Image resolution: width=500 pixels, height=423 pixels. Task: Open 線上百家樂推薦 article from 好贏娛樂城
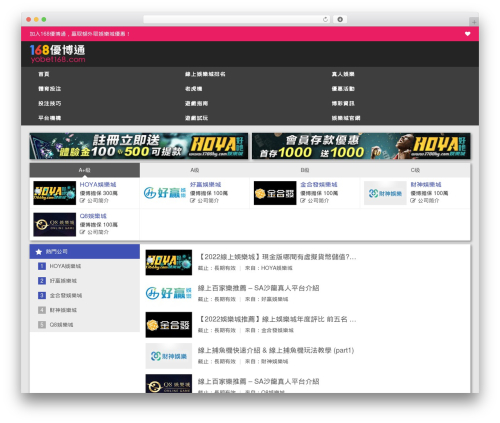(258, 288)
